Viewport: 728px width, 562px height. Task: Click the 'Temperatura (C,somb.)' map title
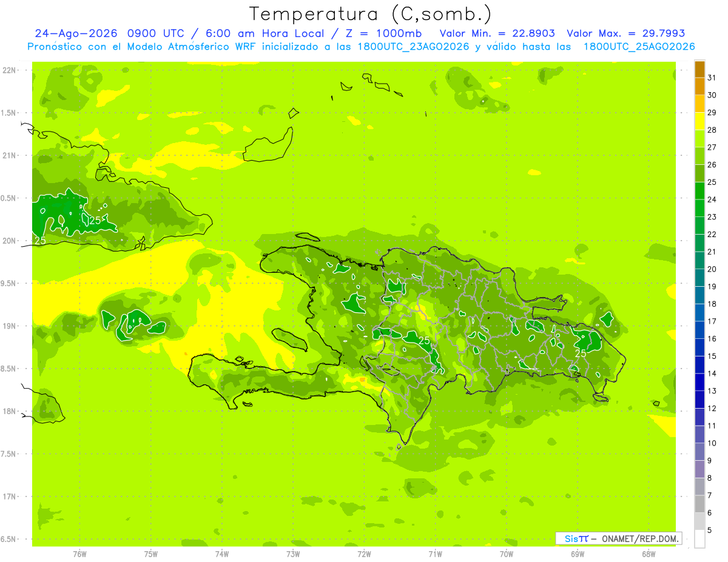[x=371, y=14]
